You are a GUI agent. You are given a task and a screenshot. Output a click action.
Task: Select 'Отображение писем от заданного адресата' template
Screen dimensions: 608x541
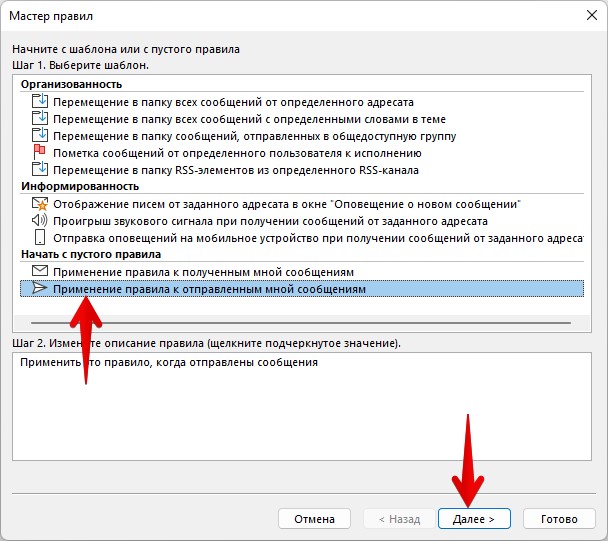(x=287, y=204)
